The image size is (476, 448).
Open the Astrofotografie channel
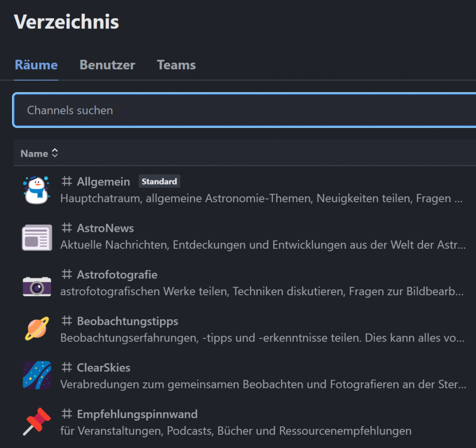pos(117,275)
